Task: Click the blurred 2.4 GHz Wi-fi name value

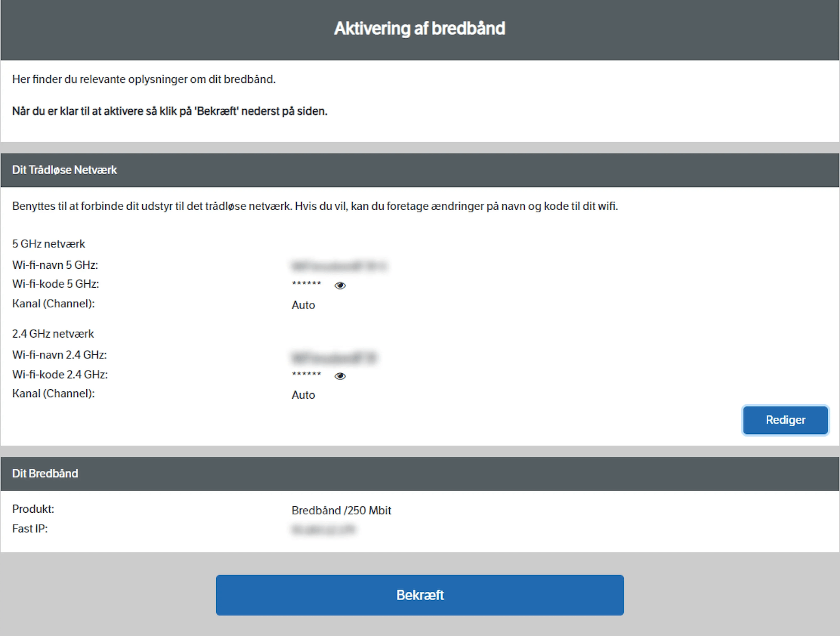Action: point(334,357)
